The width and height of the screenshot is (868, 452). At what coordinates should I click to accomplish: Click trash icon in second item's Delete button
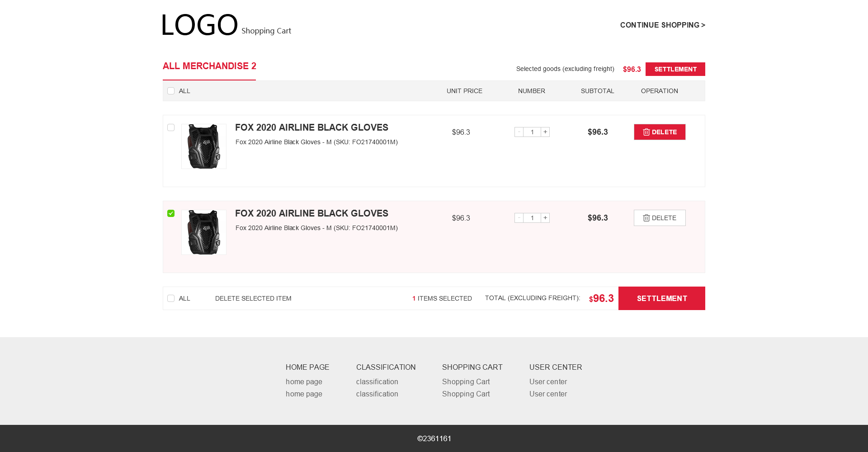click(x=646, y=218)
